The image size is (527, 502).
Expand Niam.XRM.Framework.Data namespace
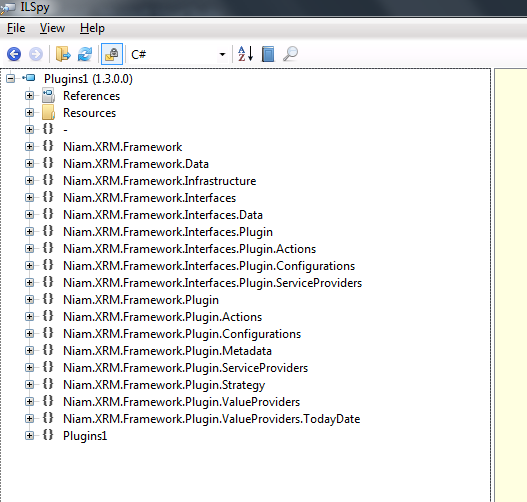[30, 164]
